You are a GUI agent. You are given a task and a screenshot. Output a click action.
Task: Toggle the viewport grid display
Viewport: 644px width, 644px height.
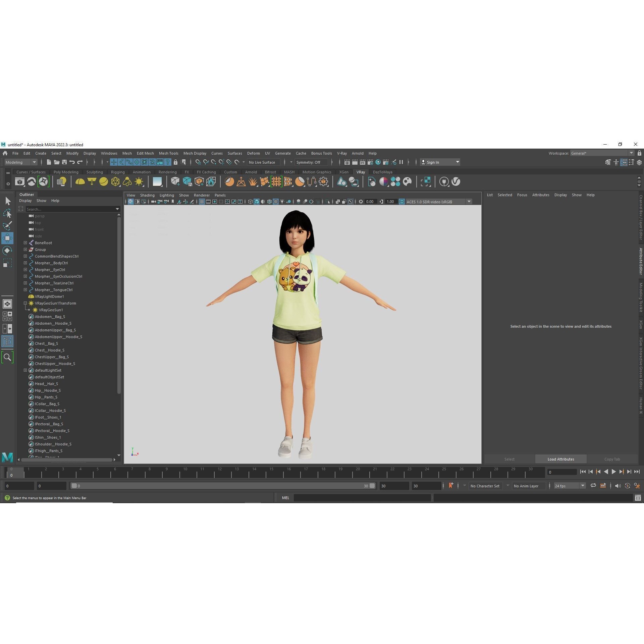pos(202,202)
